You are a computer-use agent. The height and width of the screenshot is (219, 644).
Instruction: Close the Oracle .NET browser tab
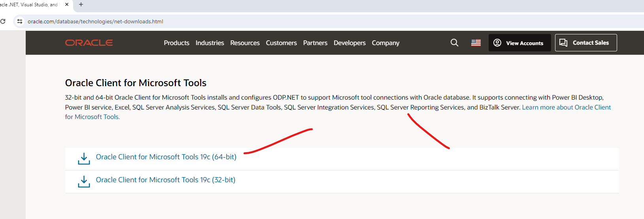tap(67, 5)
